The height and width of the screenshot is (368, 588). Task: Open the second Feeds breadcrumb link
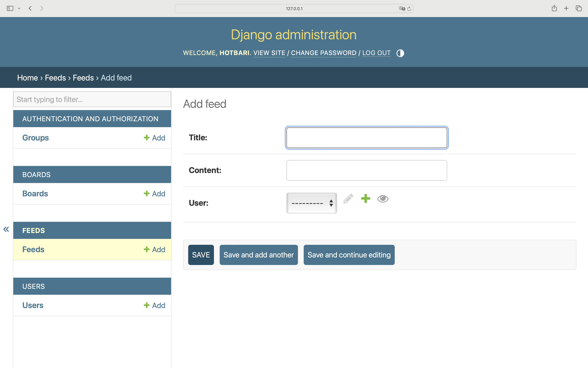point(83,78)
